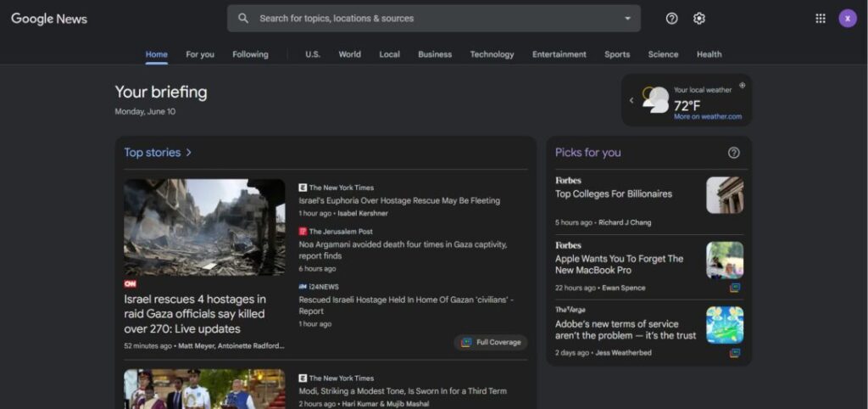This screenshot has height=409, width=868.
Task: Open the Google apps grid
Action: 821,19
